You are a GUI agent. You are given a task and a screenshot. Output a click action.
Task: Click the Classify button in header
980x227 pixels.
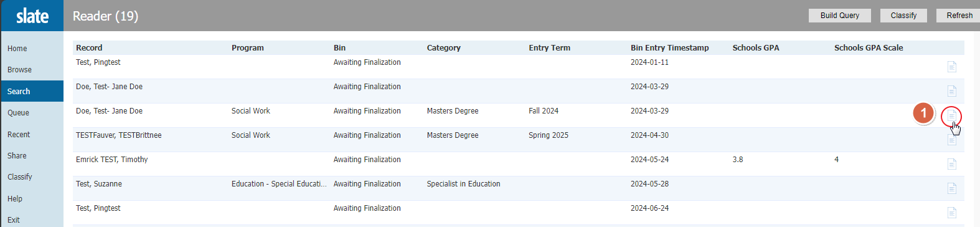903,16
